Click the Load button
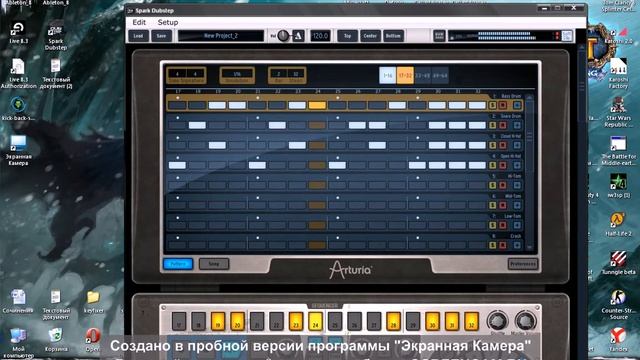Screen dimensions: 640x360 [138, 36]
